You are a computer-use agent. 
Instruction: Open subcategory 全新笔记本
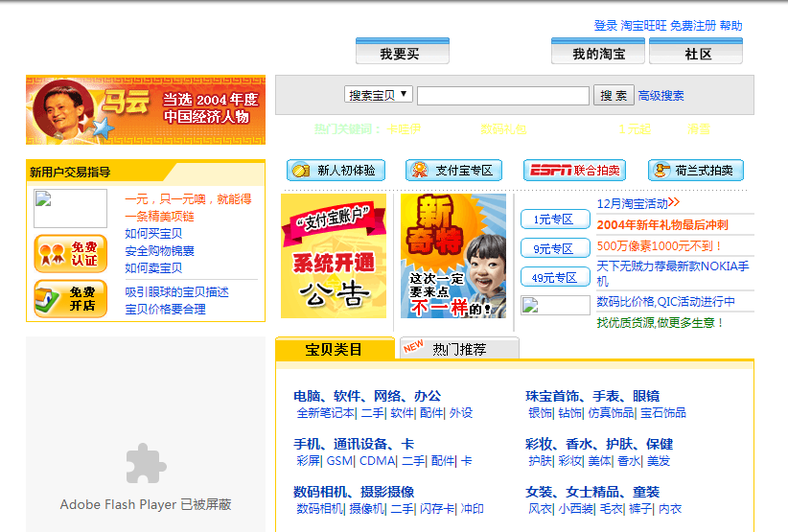tap(325, 413)
